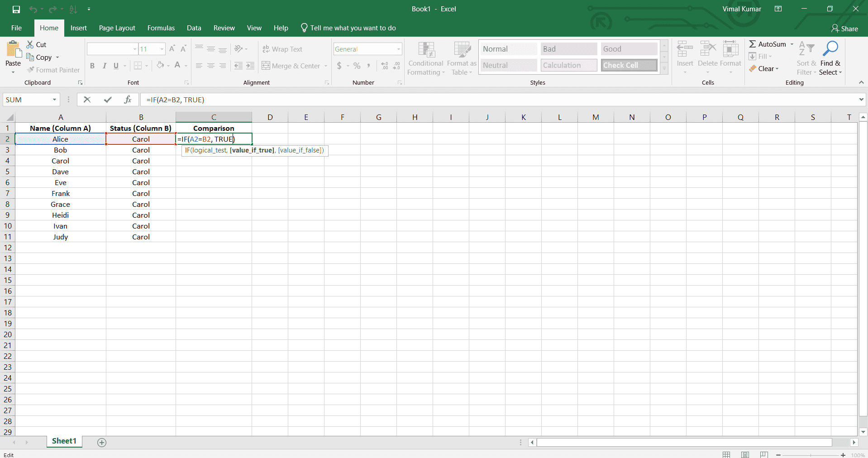Switch to the Formulas ribbon tab

(x=161, y=28)
